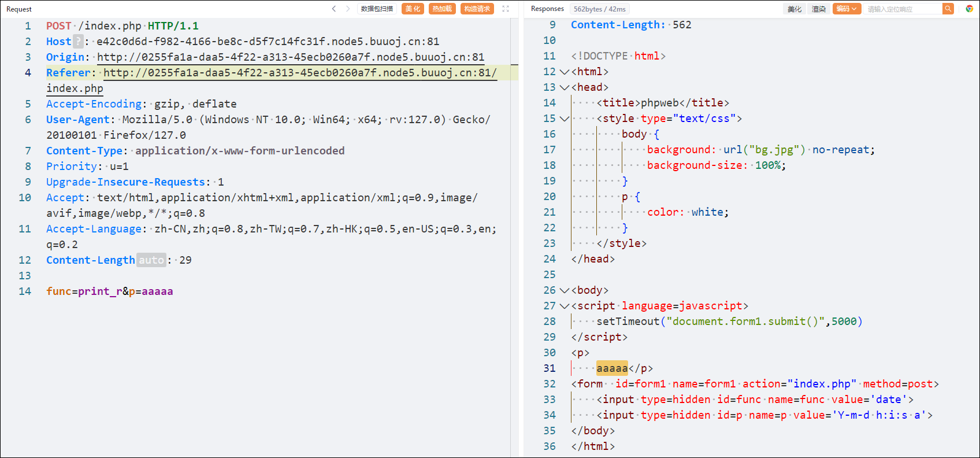Click the 构造请求 build request button
Image resolution: width=980 pixels, height=458 pixels.
[477, 9]
